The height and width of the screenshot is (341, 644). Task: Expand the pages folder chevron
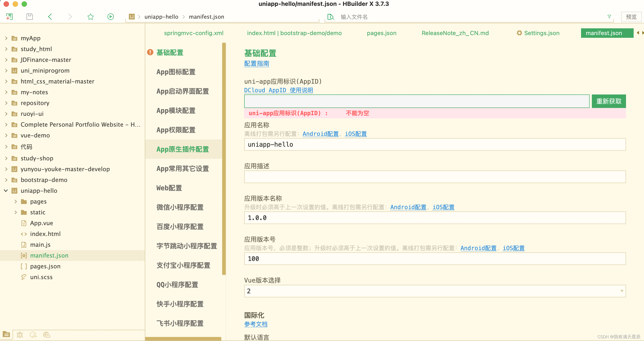point(16,202)
